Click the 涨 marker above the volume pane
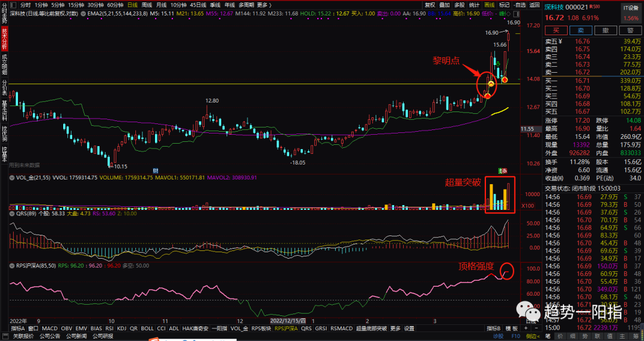This screenshot has height=341, width=644. [506, 170]
